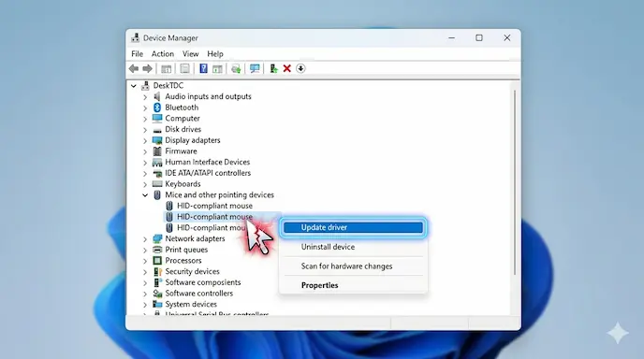Expand Human Interface Devices category
Viewport: 644px width, 359px height.
(145, 163)
